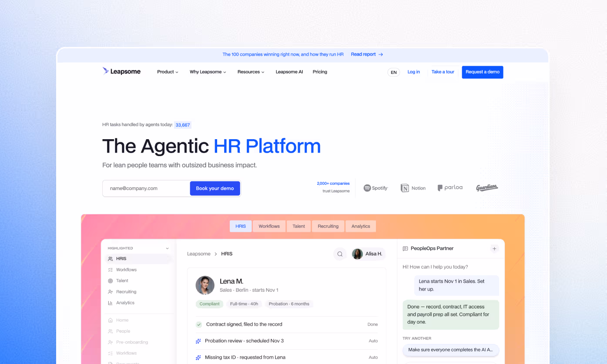Viewport: 607px width, 364px height.
Task: Open the Pricing page
Action: click(320, 72)
